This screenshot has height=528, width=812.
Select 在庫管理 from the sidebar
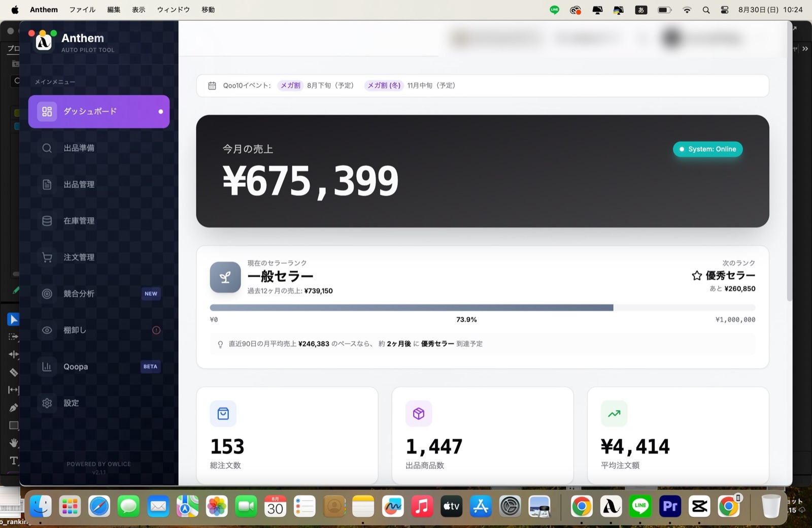click(99, 221)
